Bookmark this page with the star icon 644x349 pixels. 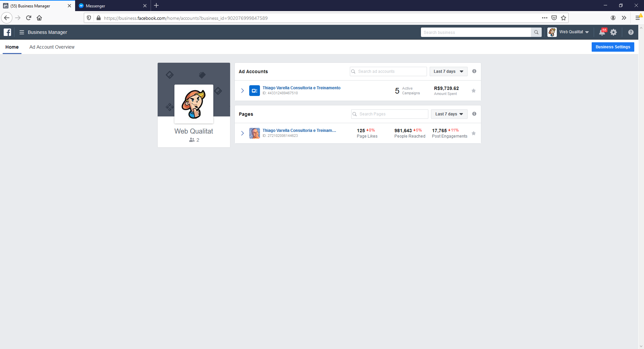(x=563, y=18)
